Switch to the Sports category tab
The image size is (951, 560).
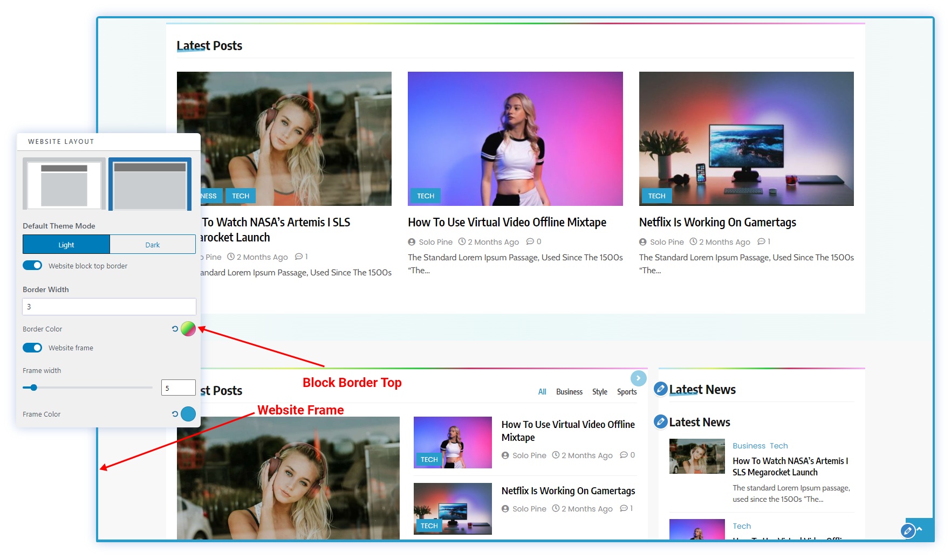tap(627, 392)
